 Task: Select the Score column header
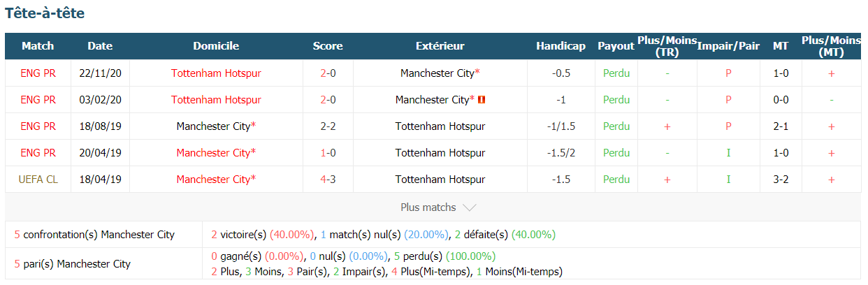tap(328, 46)
